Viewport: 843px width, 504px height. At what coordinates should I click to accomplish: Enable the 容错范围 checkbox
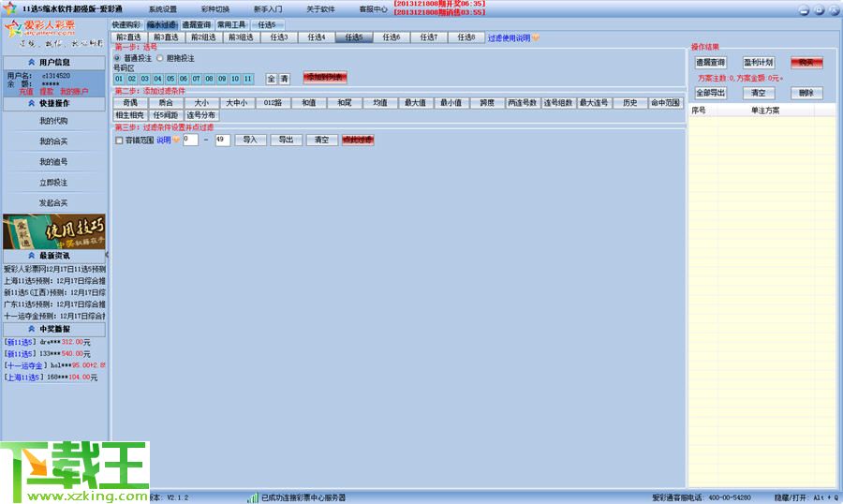pyautogui.click(x=119, y=140)
